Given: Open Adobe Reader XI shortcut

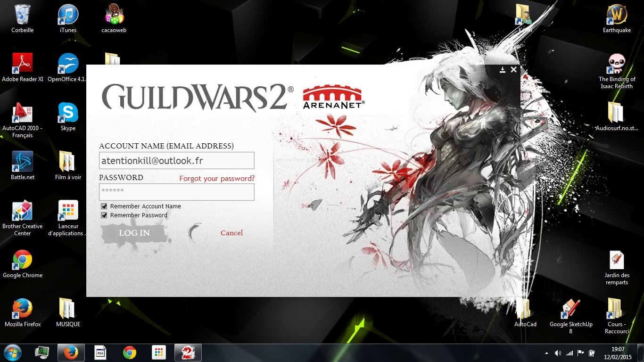Looking at the screenshot, I should [x=22, y=67].
